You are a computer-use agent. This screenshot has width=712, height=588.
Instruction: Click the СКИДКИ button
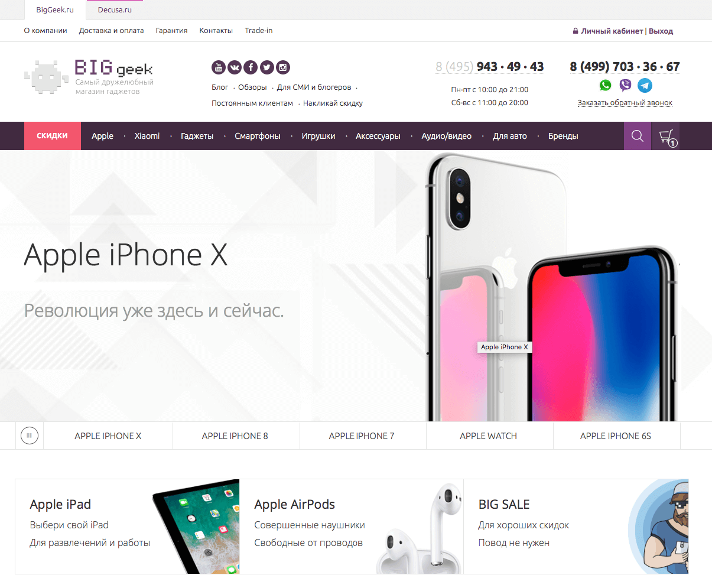[x=53, y=136]
